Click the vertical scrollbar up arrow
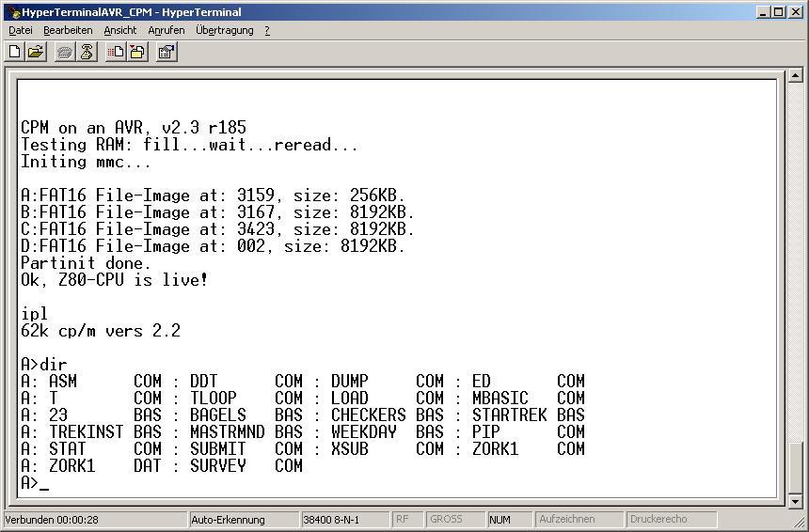Image resolution: width=809 pixels, height=532 pixels. [796, 77]
